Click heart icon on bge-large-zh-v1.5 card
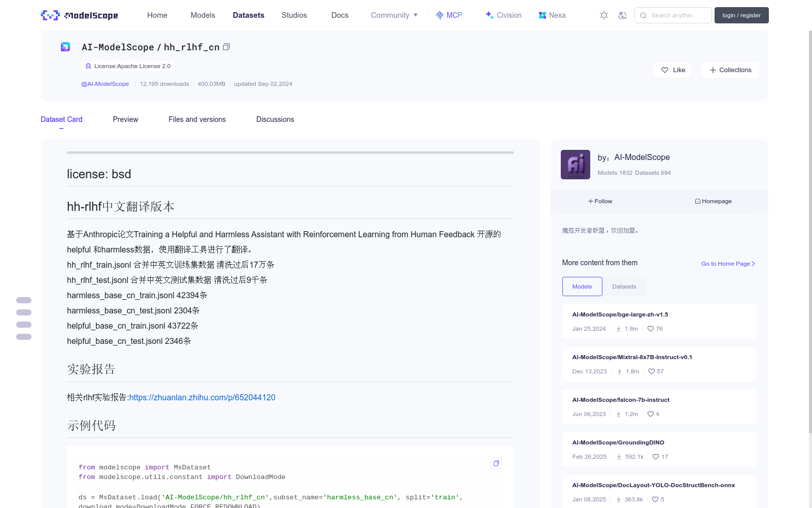This screenshot has height=508, width=812. point(651,329)
